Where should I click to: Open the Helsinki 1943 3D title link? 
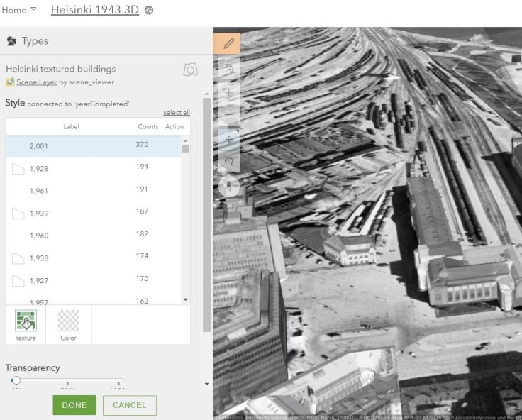point(94,10)
